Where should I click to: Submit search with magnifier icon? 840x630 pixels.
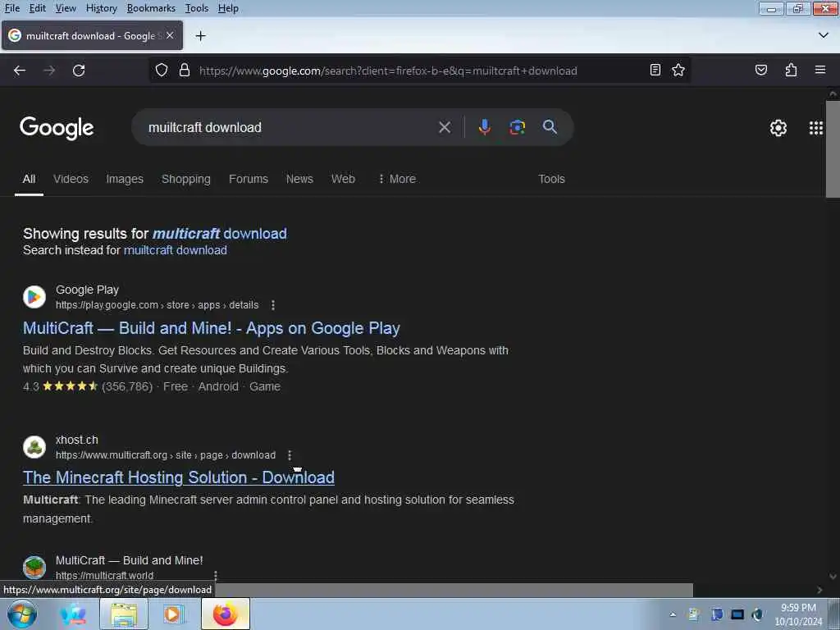coord(550,127)
